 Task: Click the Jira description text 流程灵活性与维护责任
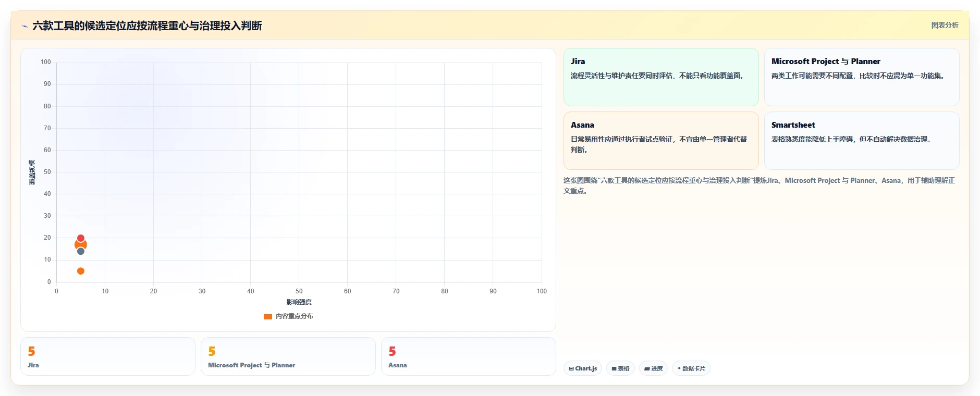coord(658,76)
